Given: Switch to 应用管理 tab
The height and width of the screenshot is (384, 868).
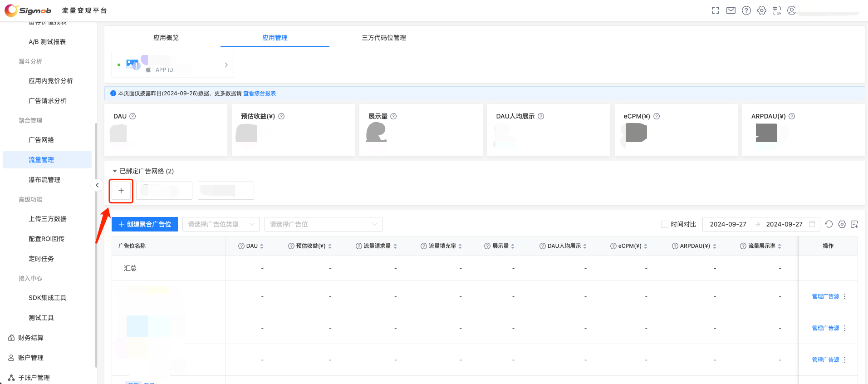Looking at the screenshot, I should pos(275,38).
